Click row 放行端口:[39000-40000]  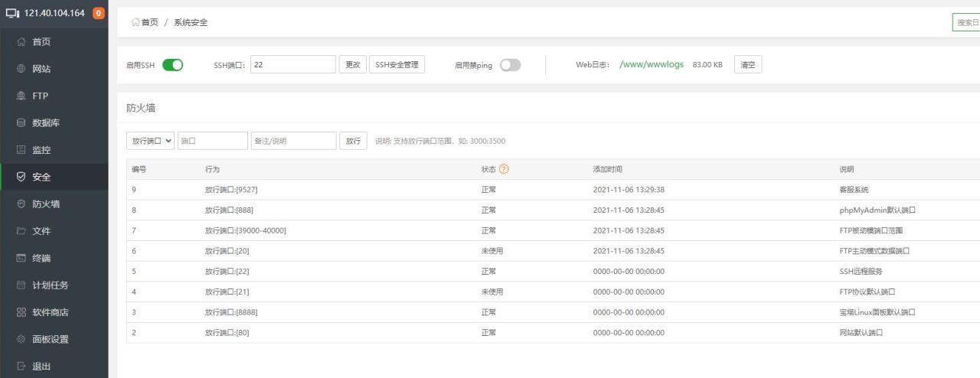coord(553,230)
